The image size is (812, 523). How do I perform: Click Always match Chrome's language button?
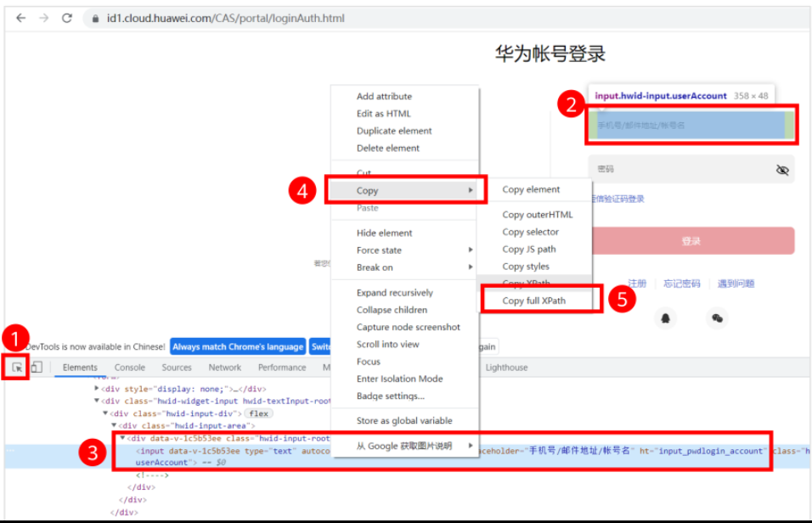(238, 346)
